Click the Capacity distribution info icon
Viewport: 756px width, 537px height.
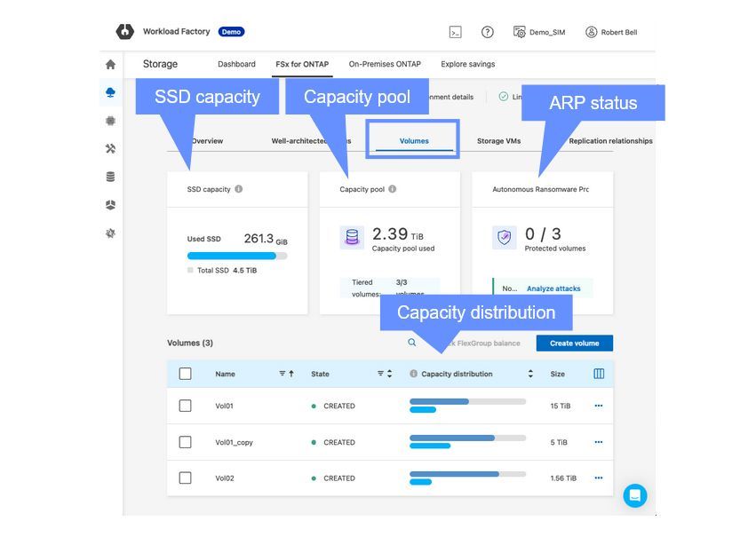[x=413, y=374]
